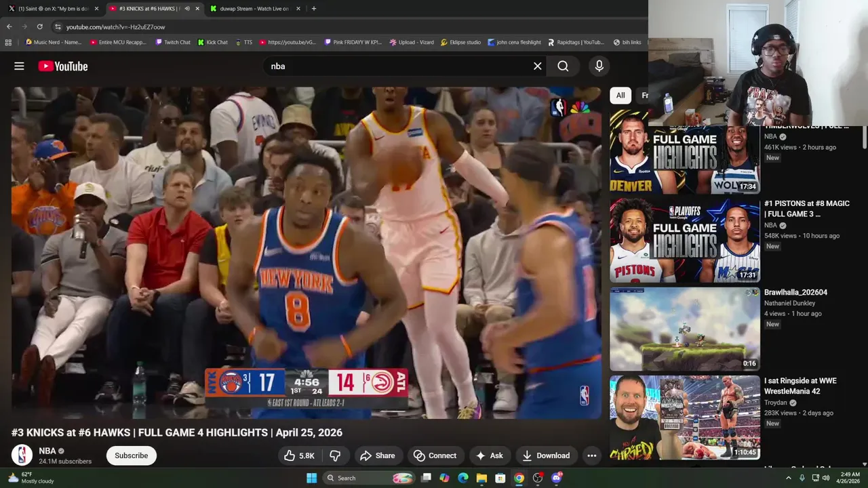Click the Download button

[x=546, y=455]
